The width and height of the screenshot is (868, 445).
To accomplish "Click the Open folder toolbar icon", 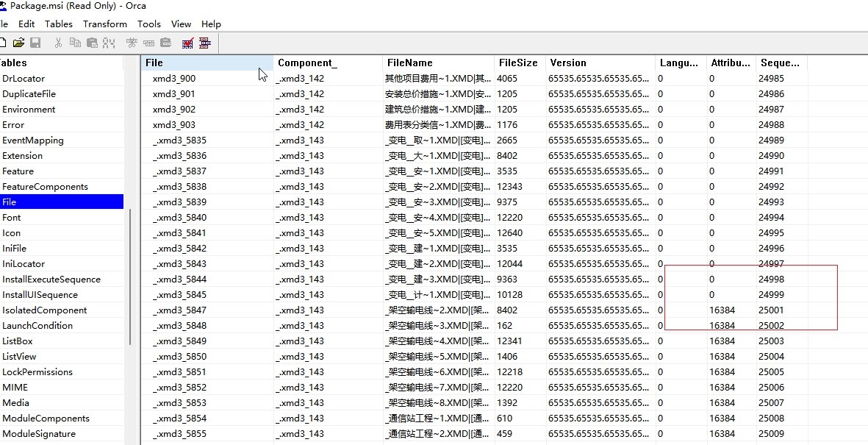I will click(19, 43).
